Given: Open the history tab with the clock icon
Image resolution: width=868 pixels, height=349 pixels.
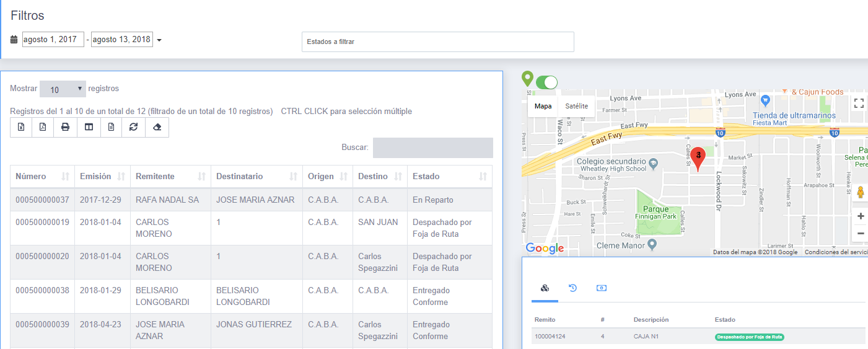Looking at the screenshot, I should (573, 288).
